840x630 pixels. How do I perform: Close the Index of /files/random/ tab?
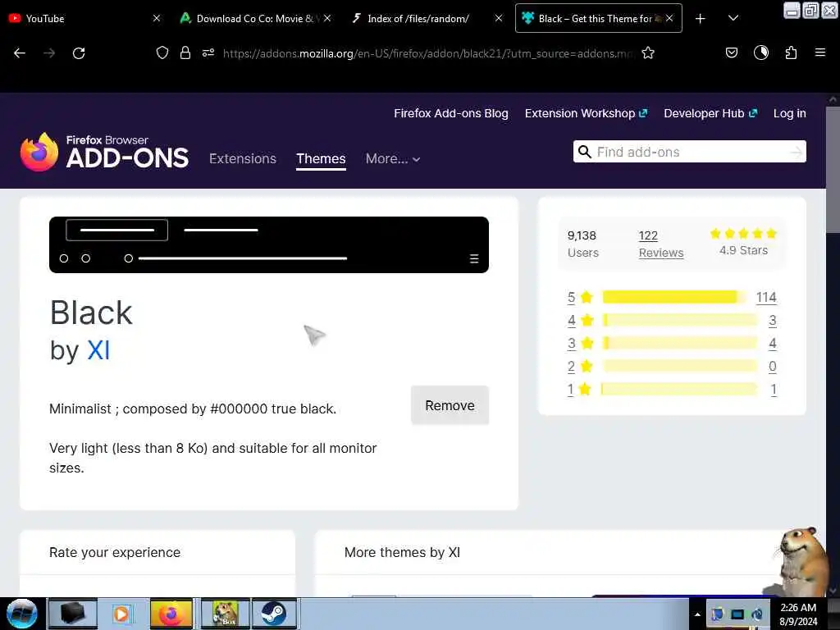point(499,18)
